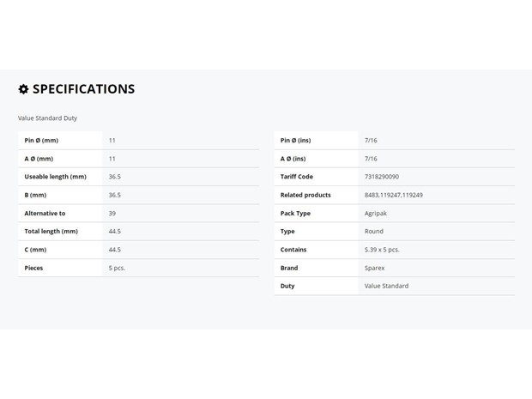The height and width of the screenshot is (399, 532).
Task: Click the Pack Type value Agripak
Action: tap(376, 214)
